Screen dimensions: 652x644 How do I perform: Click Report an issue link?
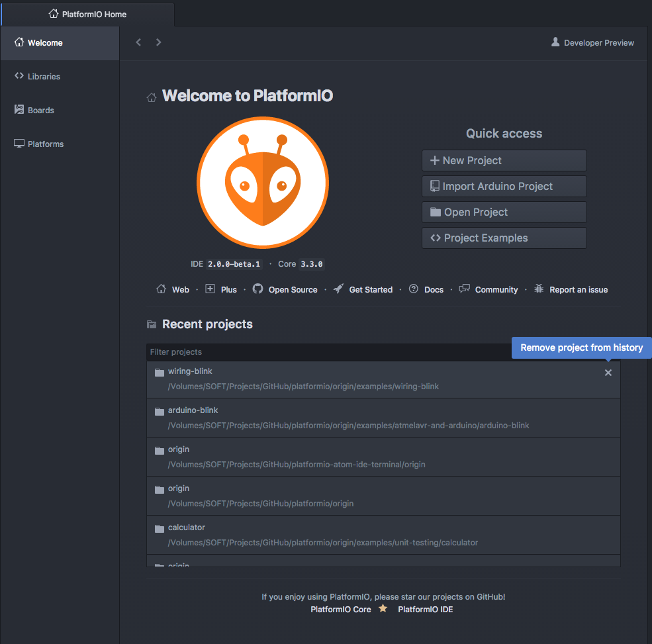tap(579, 290)
